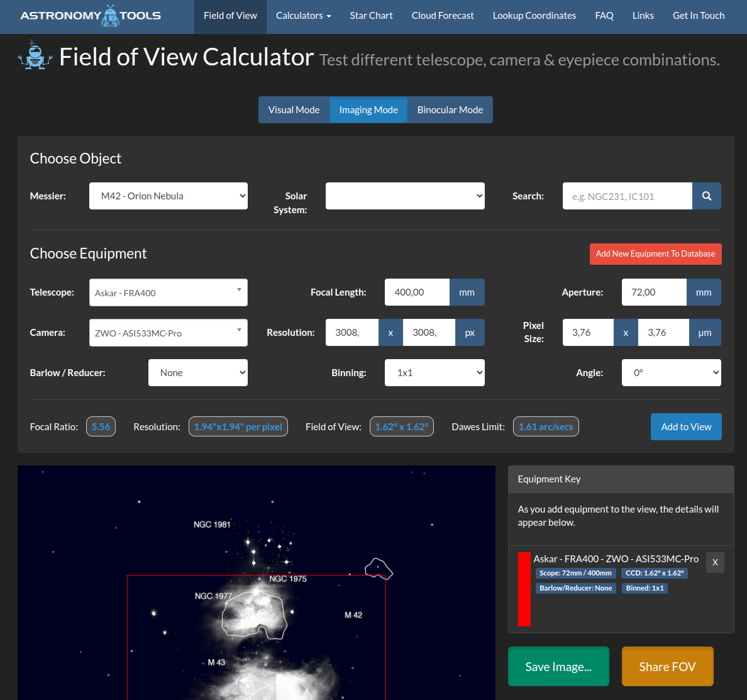The image size is (747, 700).
Task: Click the Focal Ratio value 5.56
Action: 101,426
